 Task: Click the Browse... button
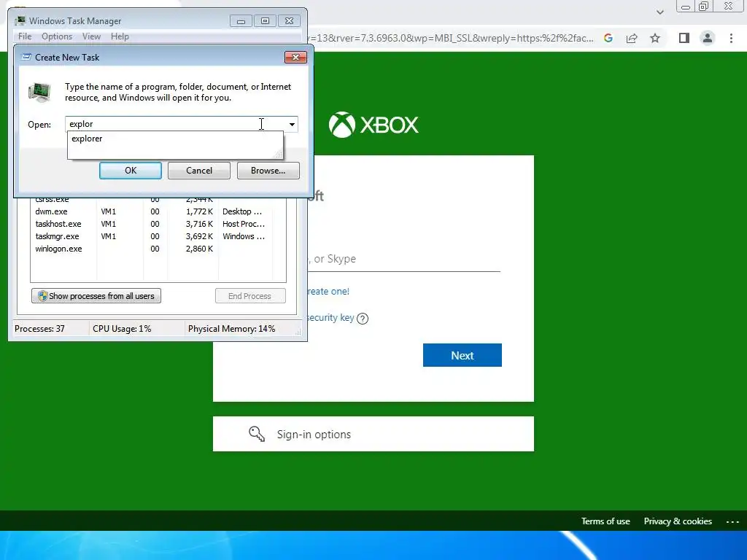pyautogui.click(x=268, y=171)
